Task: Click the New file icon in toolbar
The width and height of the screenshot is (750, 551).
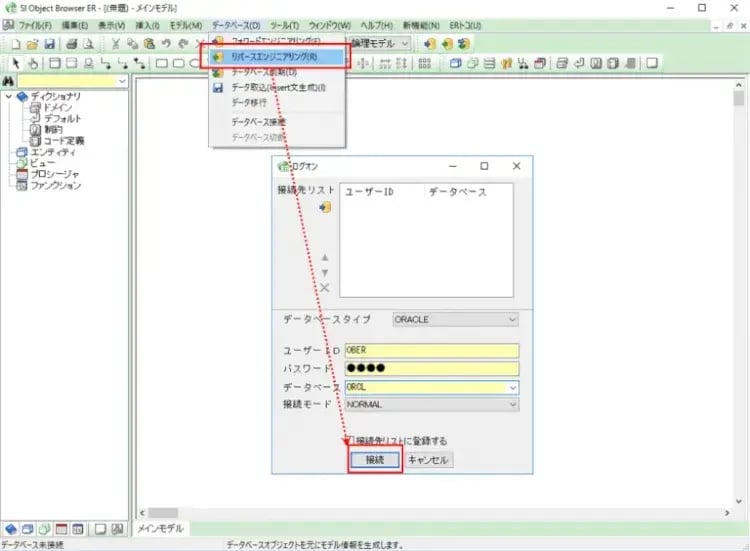Action: 16,44
